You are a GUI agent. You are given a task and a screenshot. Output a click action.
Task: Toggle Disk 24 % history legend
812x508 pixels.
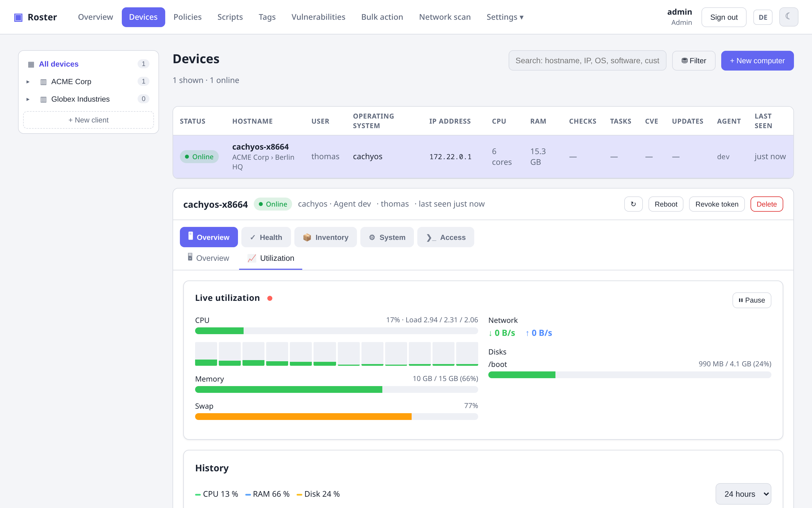coord(318,494)
